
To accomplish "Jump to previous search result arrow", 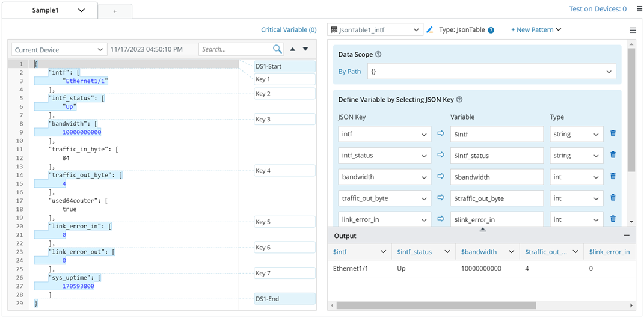I will click(x=293, y=49).
